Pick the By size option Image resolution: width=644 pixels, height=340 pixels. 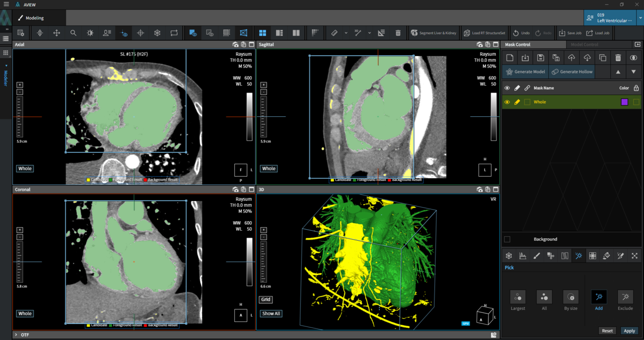(x=571, y=297)
